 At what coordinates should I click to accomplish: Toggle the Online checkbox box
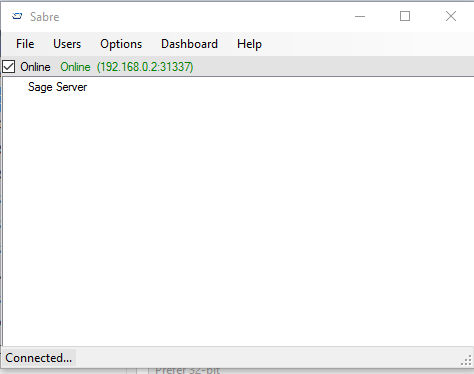pyautogui.click(x=8, y=67)
